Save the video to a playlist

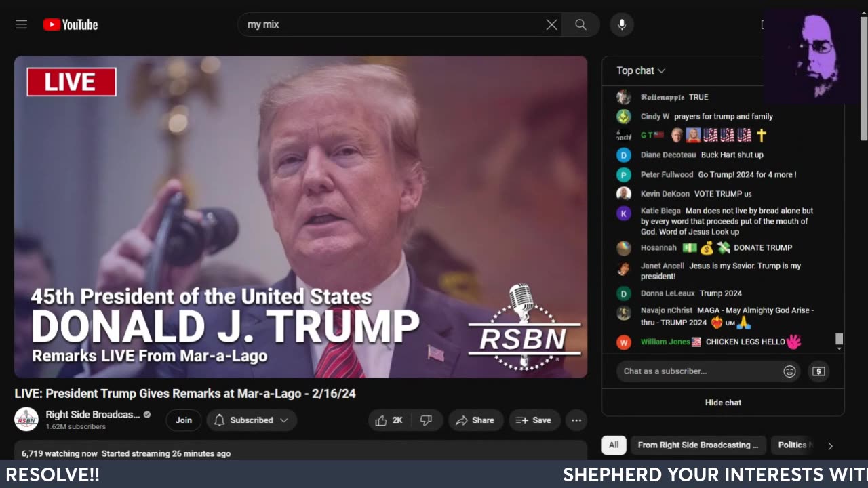(x=534, y=420)
